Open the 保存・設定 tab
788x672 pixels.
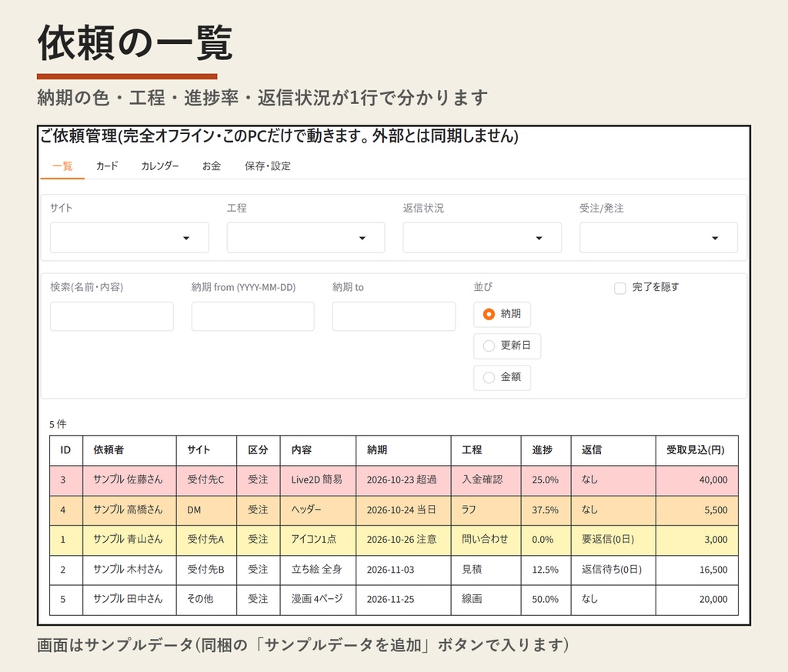tap(267, 165)
